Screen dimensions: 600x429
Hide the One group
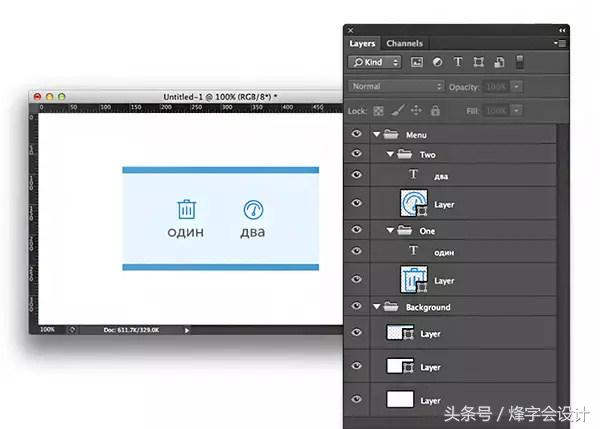357,230
